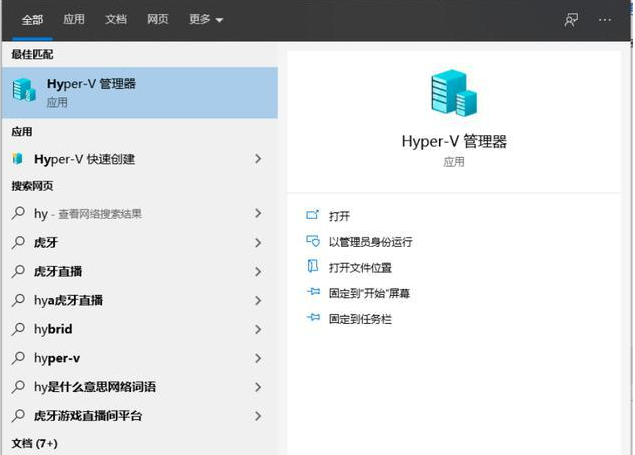
Task: Select 虎牙游戏直播间平台 web suggestion
Action: (140, 416)
